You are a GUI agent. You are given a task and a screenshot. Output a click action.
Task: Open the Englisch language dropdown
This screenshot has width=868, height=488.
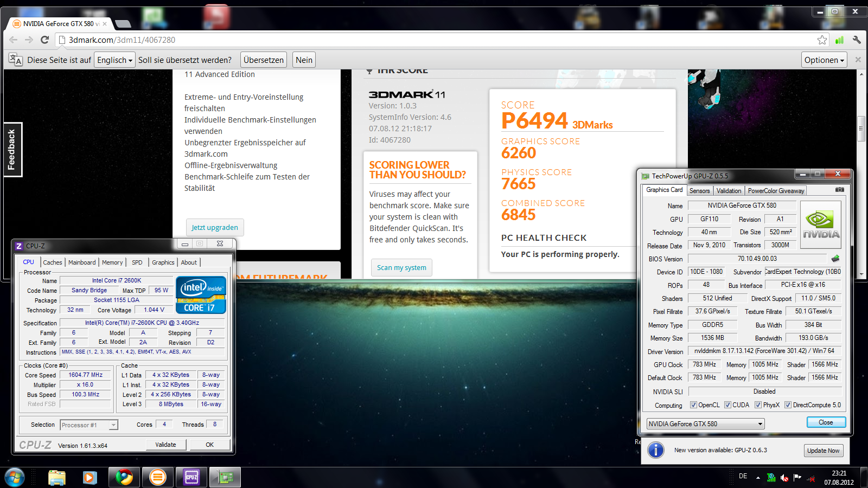point(114,60)
